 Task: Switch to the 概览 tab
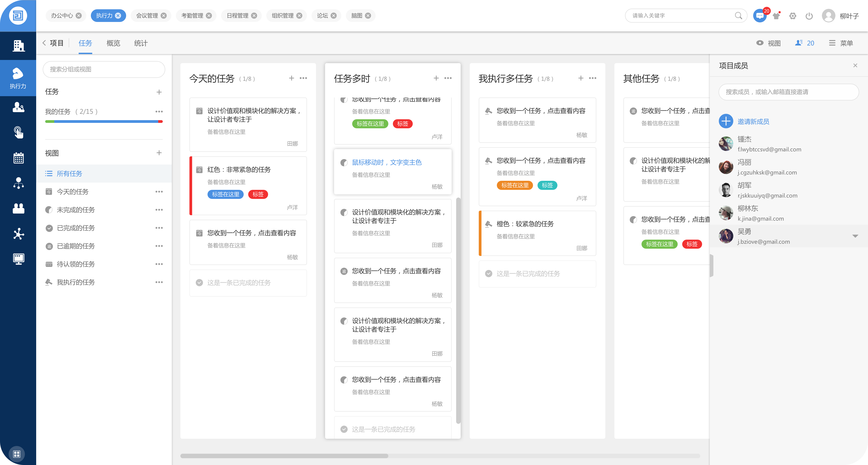click(113, 43)
